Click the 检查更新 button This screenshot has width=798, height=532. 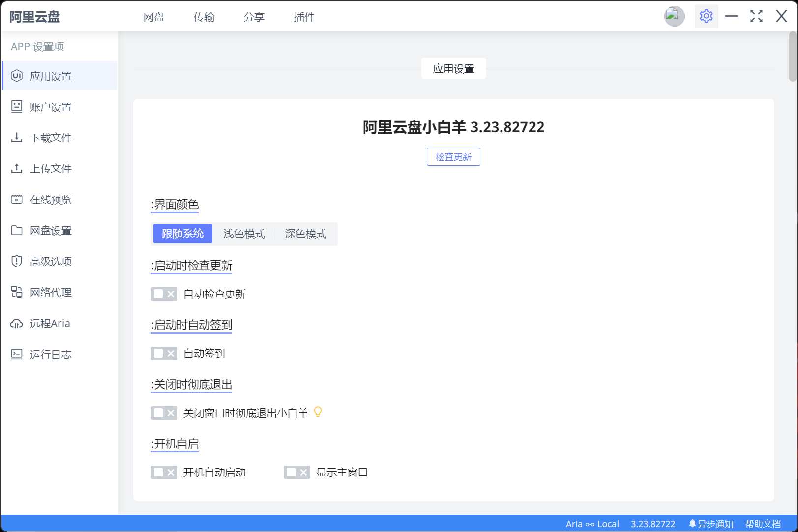click(x=453, y=157)
